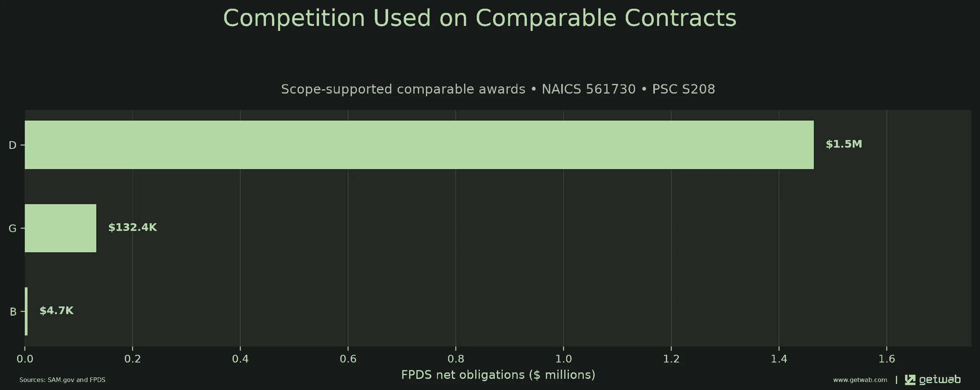Select the D competition bar
Screen dimensions: 980x390
(419, 145)
